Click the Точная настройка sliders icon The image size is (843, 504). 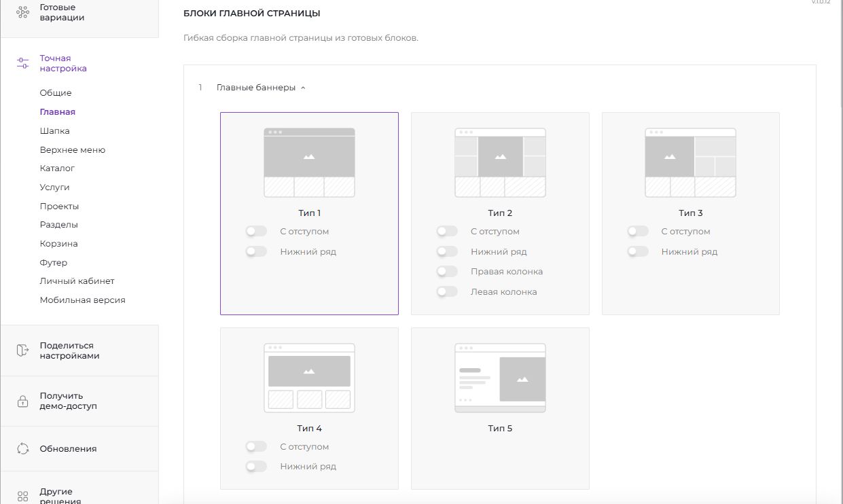(22, 63)
